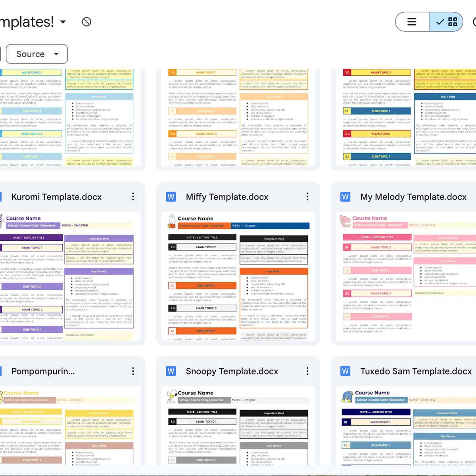Open more actions for Kuromi Template.docx
This screenshot has width=476, height=476.
(x=133, y=196)
